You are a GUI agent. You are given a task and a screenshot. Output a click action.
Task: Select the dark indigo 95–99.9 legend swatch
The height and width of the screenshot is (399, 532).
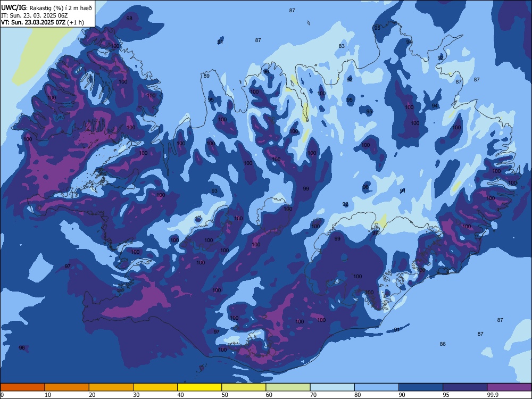coord(465,387)
